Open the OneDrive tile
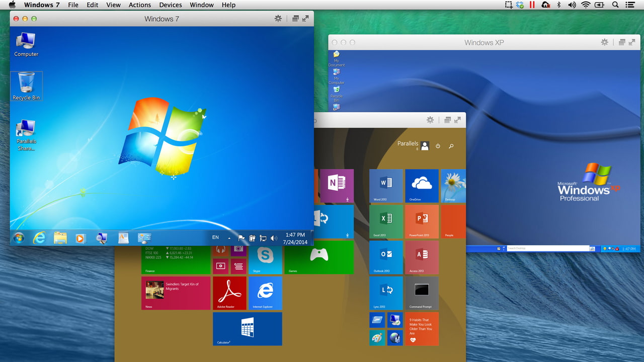 tap(422, 186)
